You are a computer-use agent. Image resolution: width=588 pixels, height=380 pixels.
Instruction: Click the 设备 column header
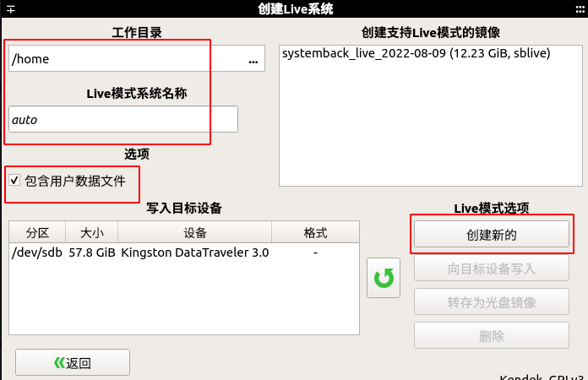tap(194, 232)
